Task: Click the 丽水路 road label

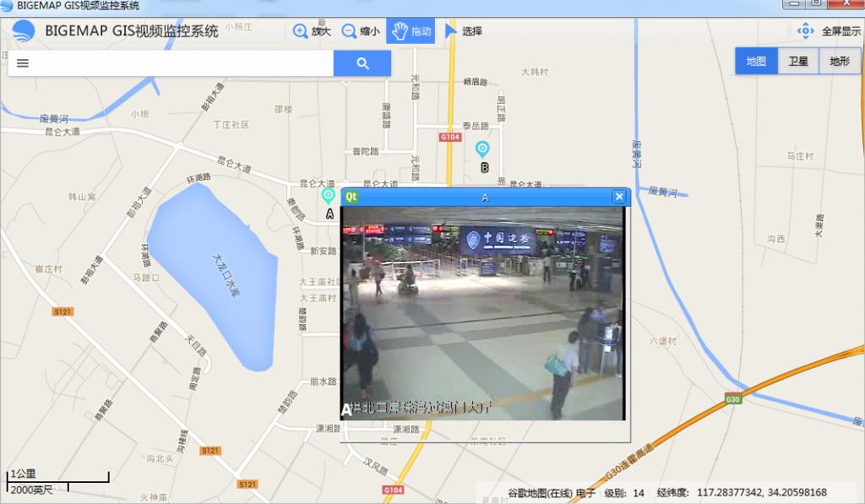Action: coord(324,381)
